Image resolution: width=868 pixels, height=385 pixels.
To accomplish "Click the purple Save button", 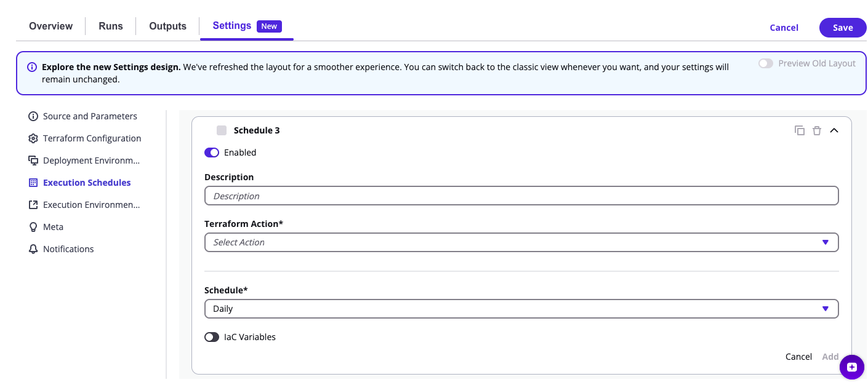I will pos(843,28).
